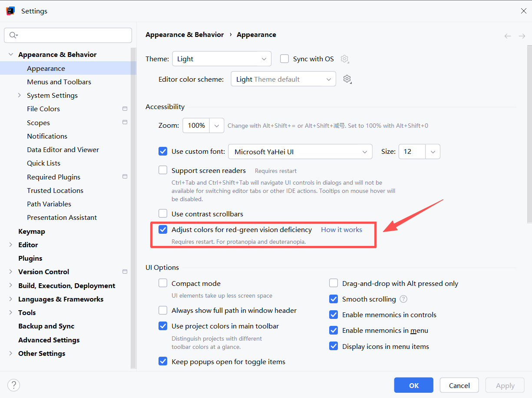The width and height of the screenshot is (532, 398).
Task: Open the Editor color scheme gear icon menu
Action: 347,79
